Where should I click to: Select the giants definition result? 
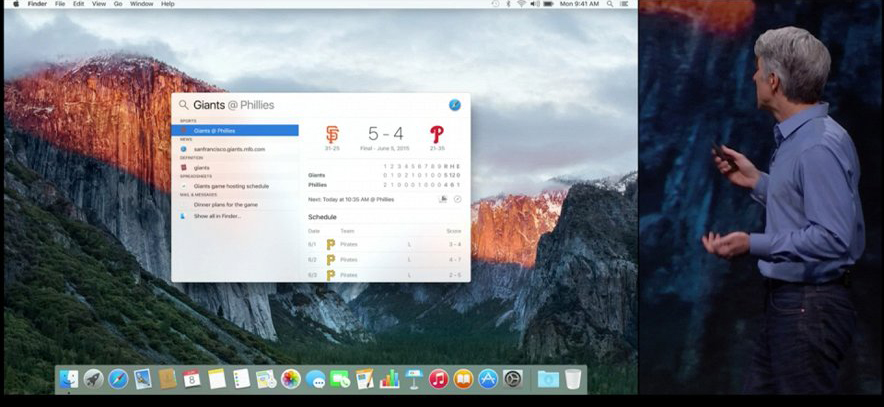coord(235,168)
